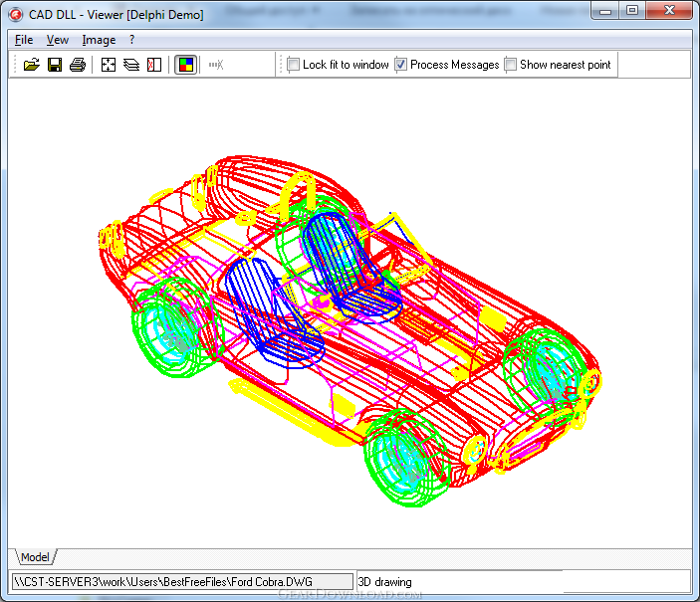Click the Print icon in toolbar

pos(78,65)
